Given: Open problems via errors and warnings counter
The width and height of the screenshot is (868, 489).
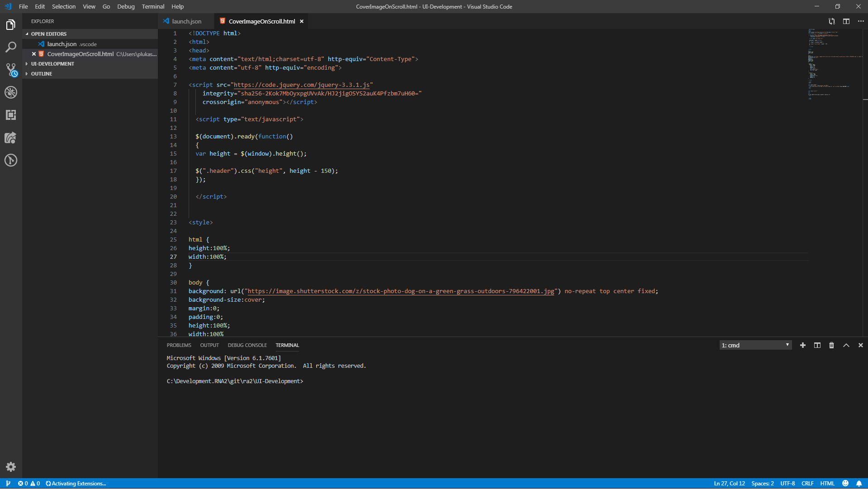Looking at the screenshot, I should [x=29, y=484].
